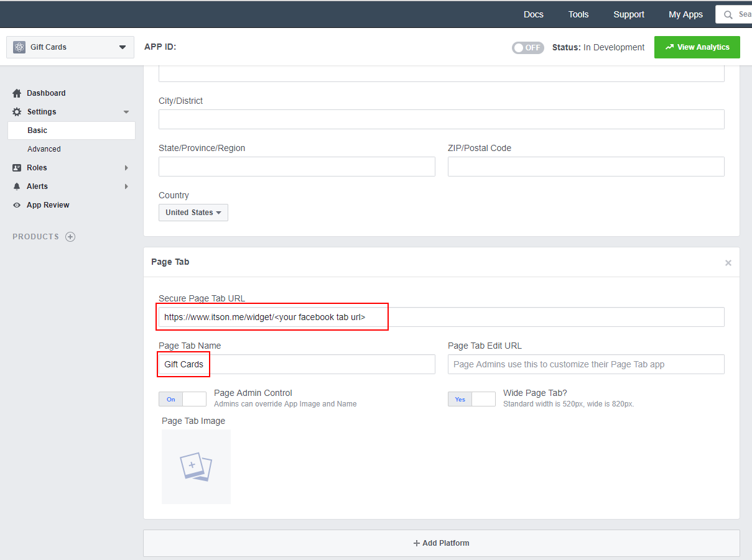Image resolution: width=752 pixels, height=560 pixels.
Task: Click the Alerts bell icon
Action: pyautogui.click(x=17, y=186)
